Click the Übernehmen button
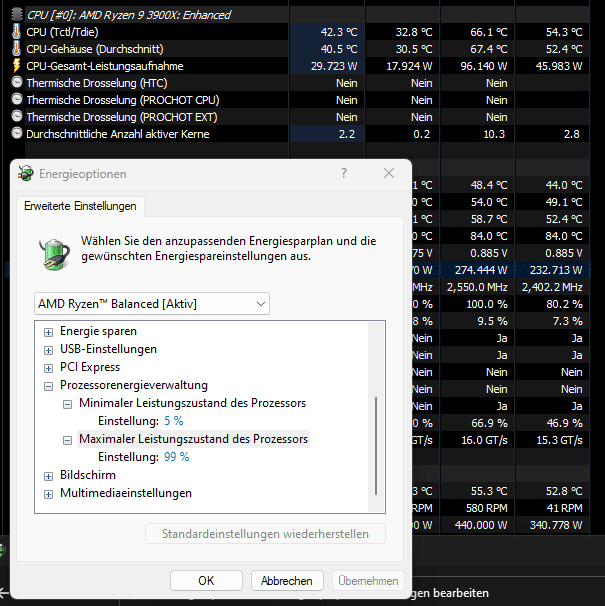The width and height of the screenshot is (605, 606). tap(368, 580)
